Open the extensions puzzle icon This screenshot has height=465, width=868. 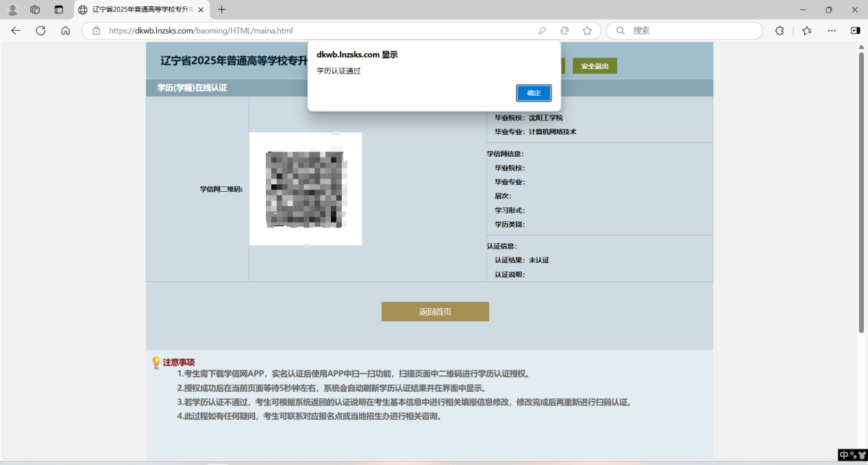(779, 31)
